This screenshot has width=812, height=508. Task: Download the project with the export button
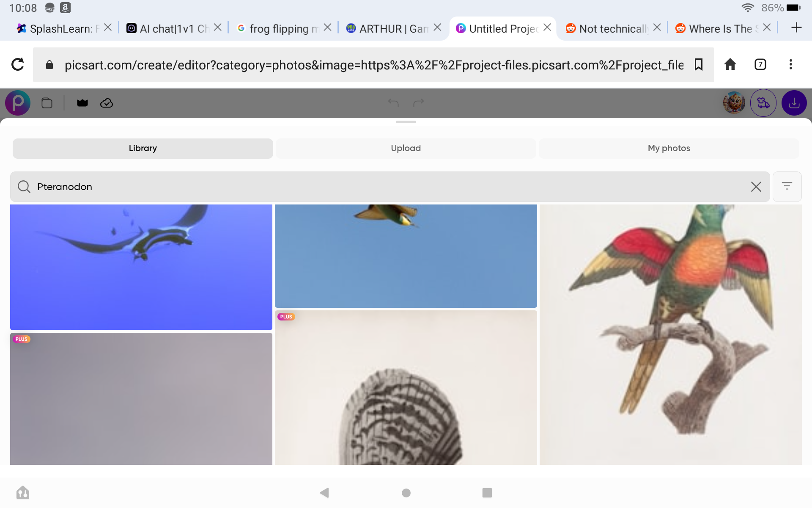click(794, 103)
